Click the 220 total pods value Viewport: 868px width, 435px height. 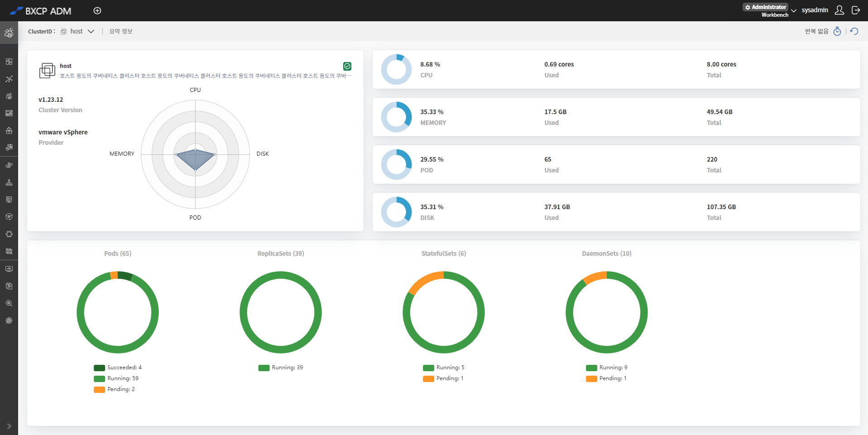coord(712,159)
